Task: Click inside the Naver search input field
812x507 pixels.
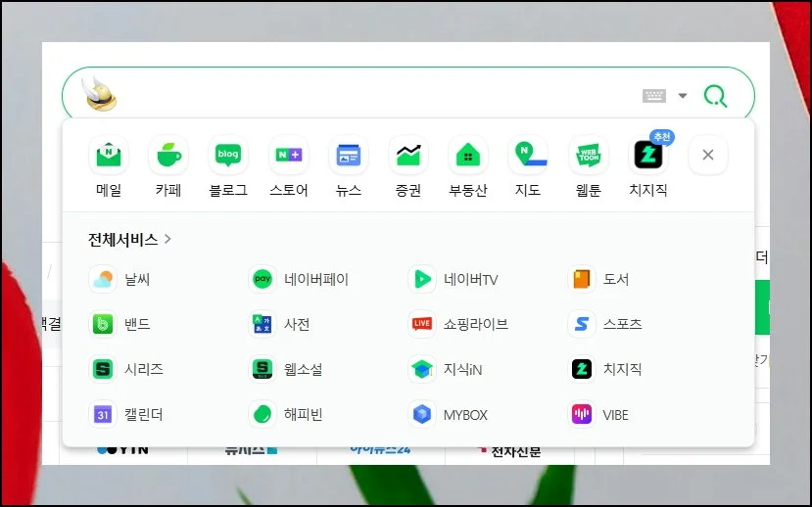Action: [372, 96]
